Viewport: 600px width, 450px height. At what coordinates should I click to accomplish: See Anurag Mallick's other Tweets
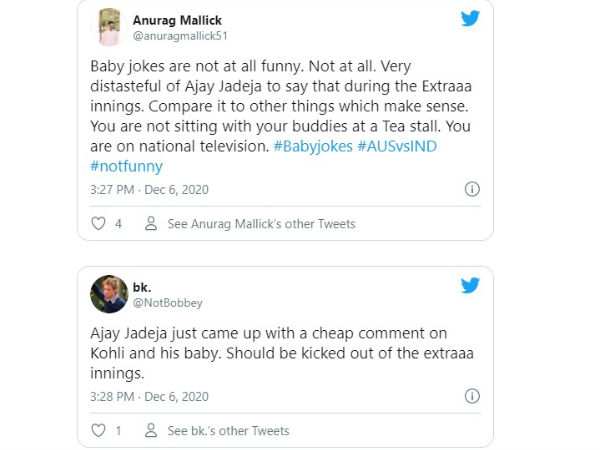pos(261,224)
